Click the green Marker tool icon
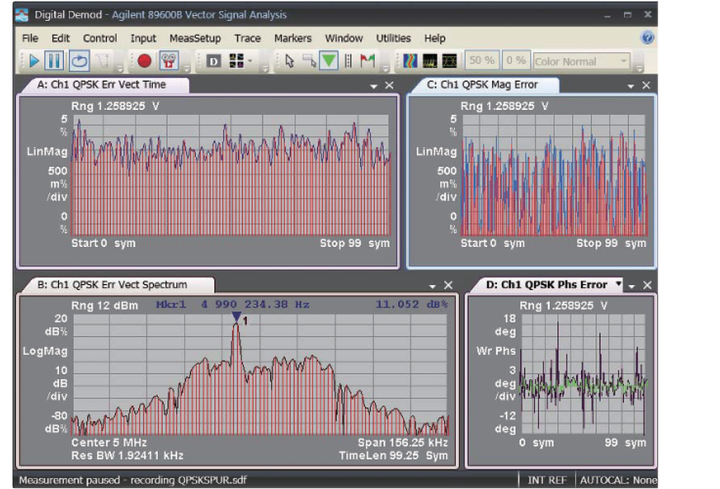This screenshot has width=720, height=489. point(329,61)
